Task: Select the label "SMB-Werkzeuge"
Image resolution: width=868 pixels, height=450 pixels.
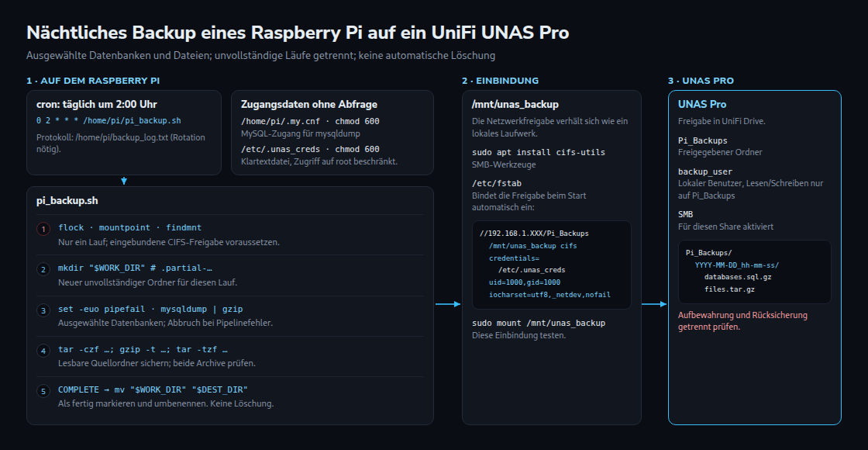Action: point(504,164)
